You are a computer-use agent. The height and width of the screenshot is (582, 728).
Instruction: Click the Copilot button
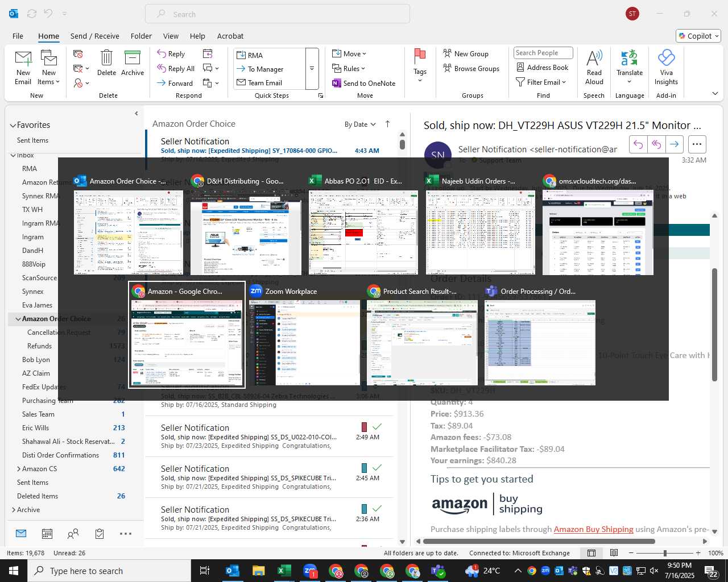point(698,36)
